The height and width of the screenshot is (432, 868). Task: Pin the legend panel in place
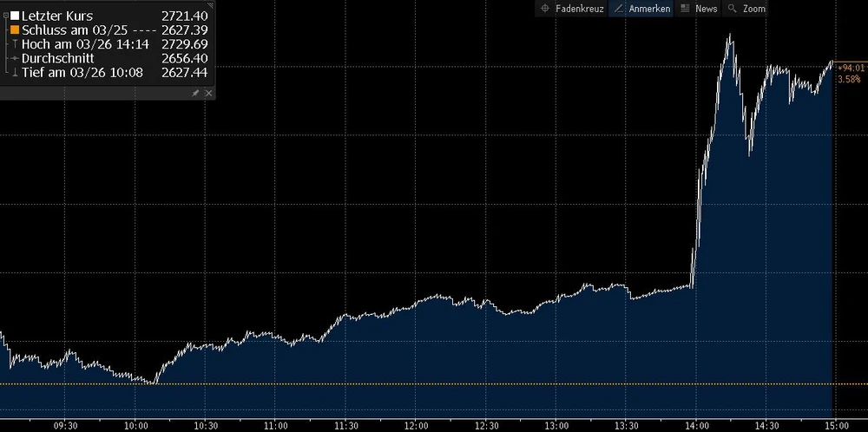pyautogui.click(x=195, y=93)
